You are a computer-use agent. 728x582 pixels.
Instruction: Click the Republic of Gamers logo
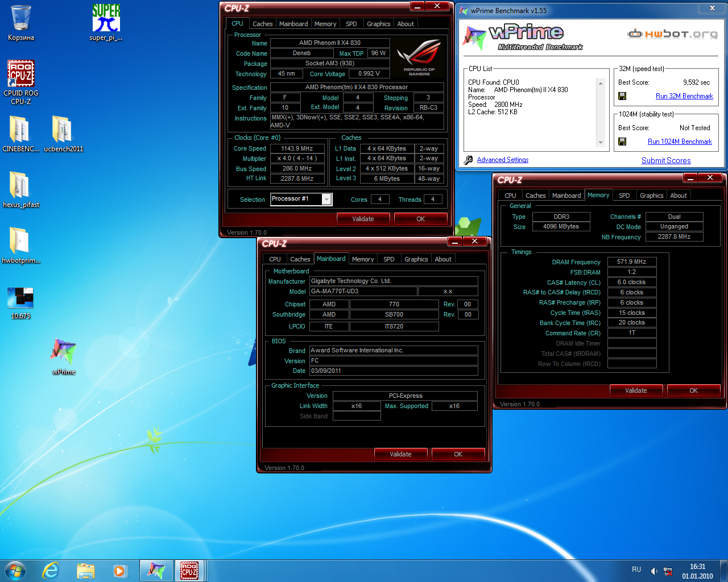click(x=419, y=57)
